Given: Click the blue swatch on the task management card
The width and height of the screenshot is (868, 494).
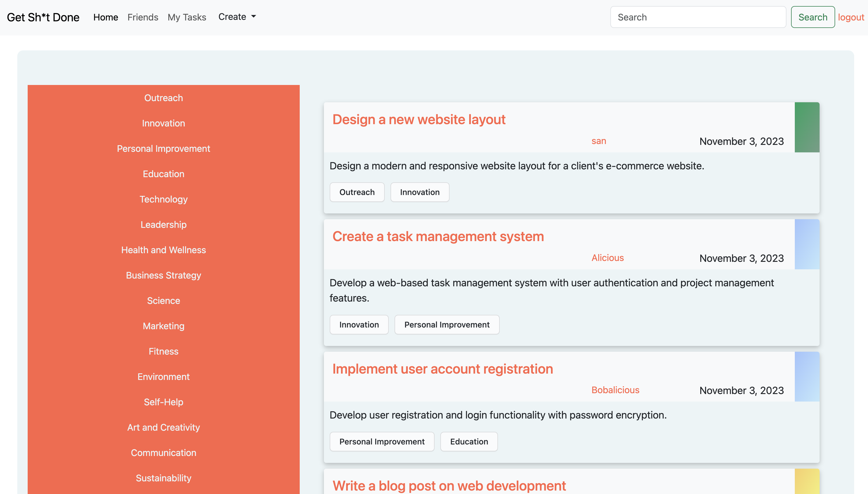Looking at the screenshot, I should [807, 244].
